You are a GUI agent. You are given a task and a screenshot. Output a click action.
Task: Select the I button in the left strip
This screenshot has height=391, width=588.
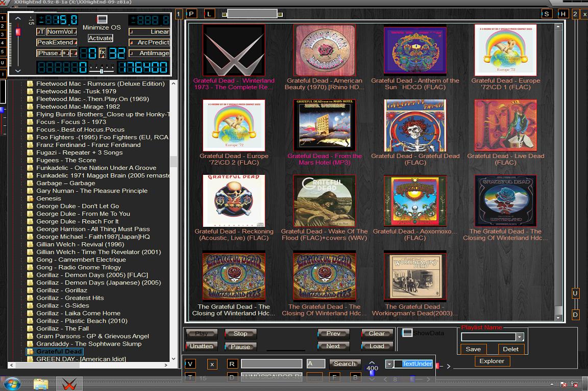(3, 74)
